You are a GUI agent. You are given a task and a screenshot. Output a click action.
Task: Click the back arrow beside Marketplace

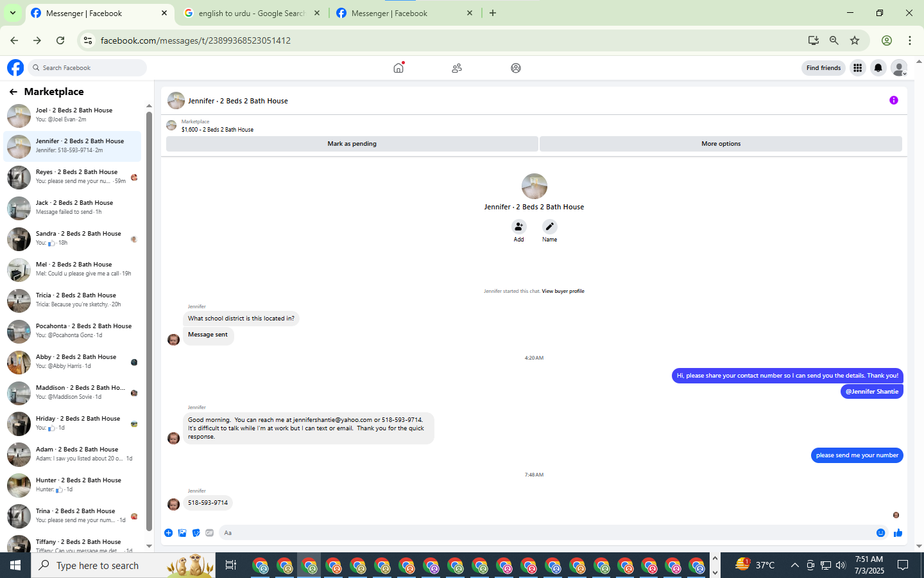click(x=13, y=92)
